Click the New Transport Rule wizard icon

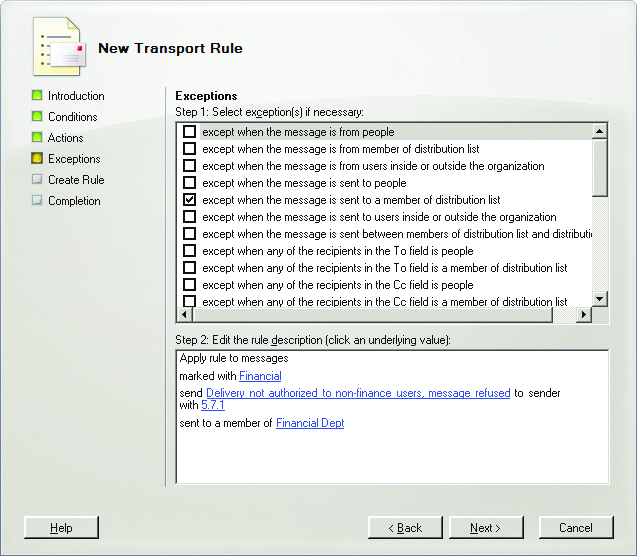click(56, 47)
